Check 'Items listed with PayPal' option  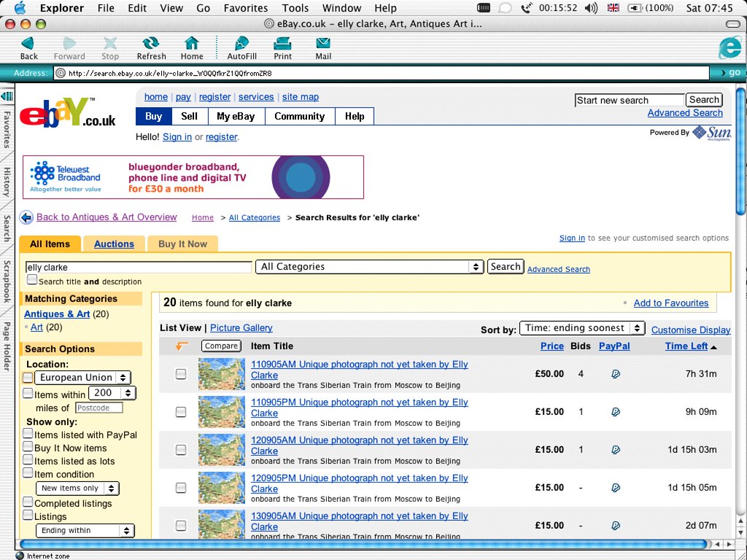click(27, 435)
